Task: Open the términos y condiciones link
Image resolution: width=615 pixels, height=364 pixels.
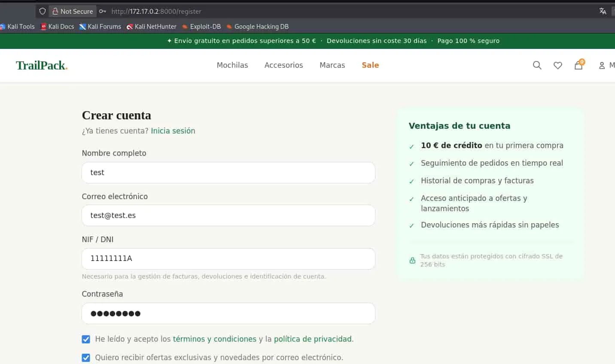Action: [214, 339]
